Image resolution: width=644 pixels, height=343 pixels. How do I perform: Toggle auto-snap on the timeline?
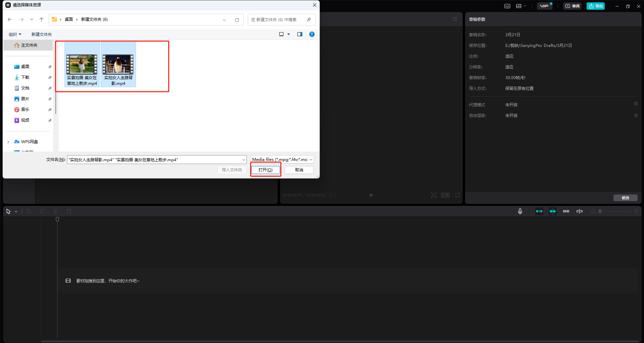point(553,211)
